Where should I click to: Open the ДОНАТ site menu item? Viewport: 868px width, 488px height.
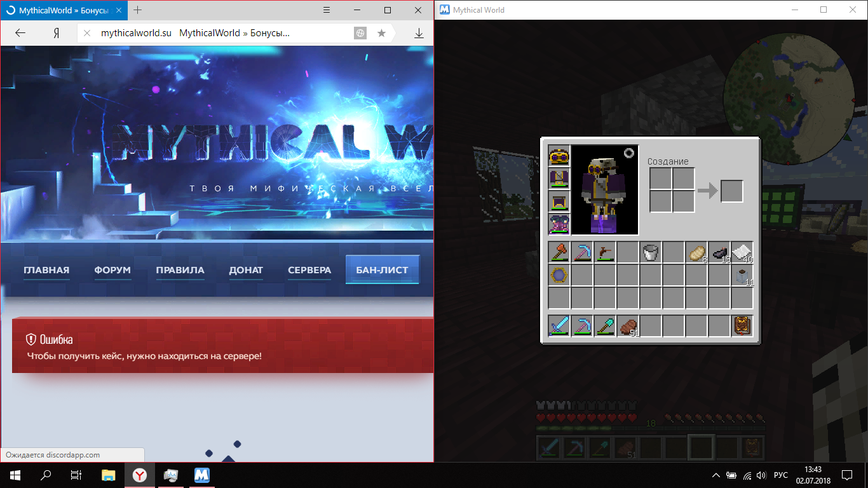pos(246,270)
